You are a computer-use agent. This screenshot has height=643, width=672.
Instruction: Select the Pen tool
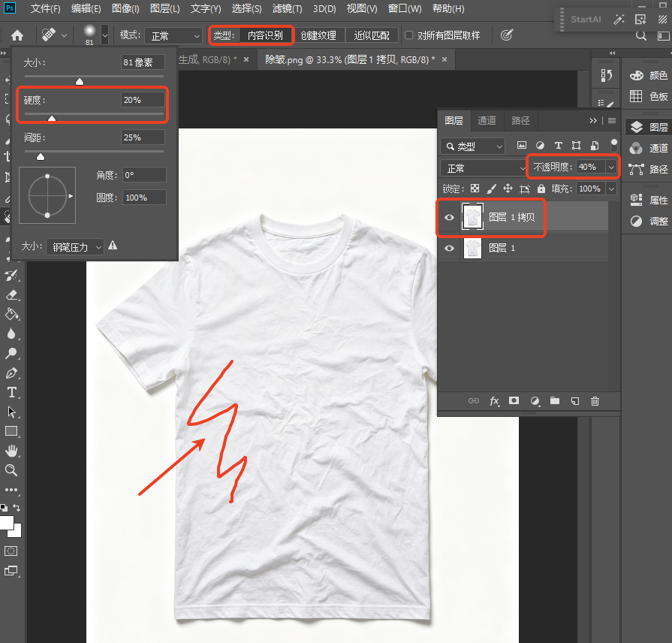pos(11,373)
